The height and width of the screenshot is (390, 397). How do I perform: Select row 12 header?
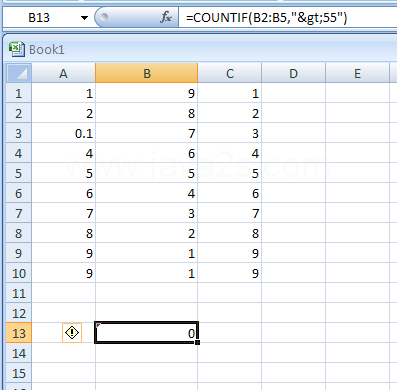click(19, 313)
